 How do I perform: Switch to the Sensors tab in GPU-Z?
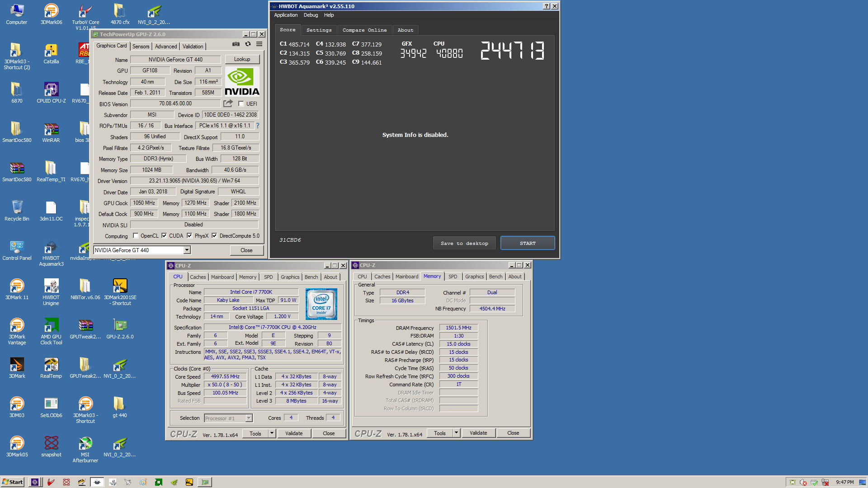pos(141,47)
